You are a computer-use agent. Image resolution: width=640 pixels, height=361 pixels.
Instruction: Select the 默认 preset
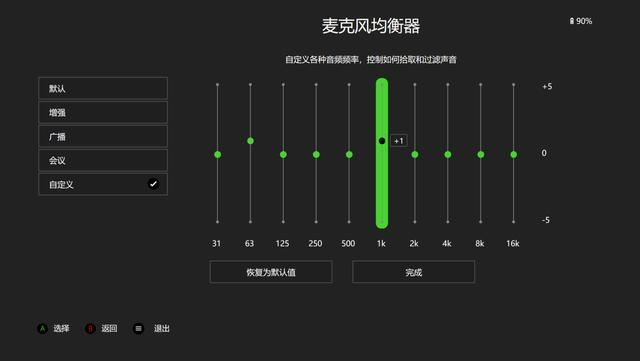click(103, 88)
